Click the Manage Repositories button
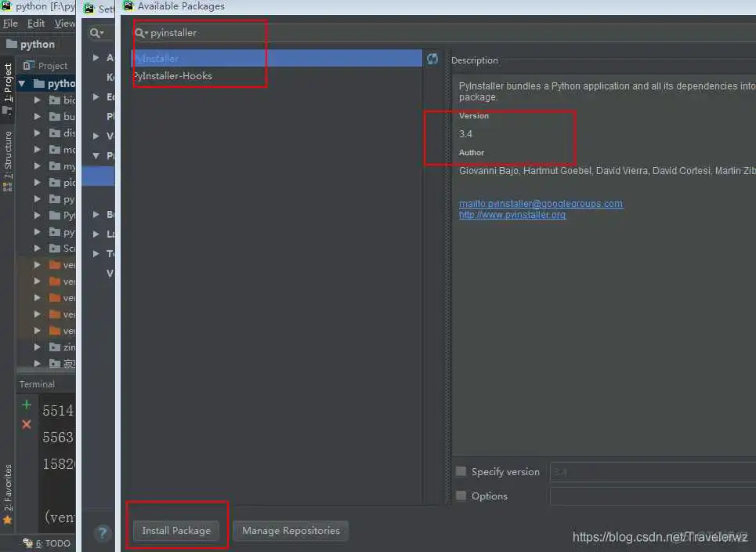 (291, 531)
